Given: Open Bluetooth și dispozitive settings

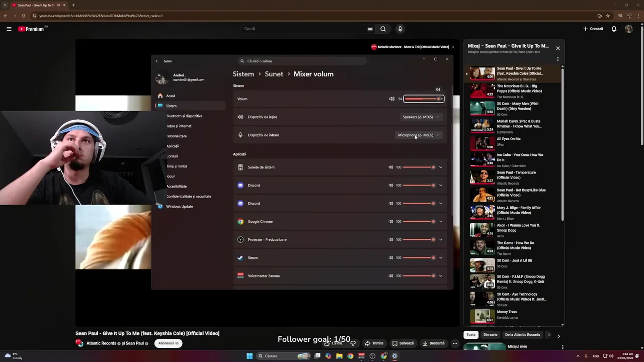Looking at the screenshot, I should (185, 116).
